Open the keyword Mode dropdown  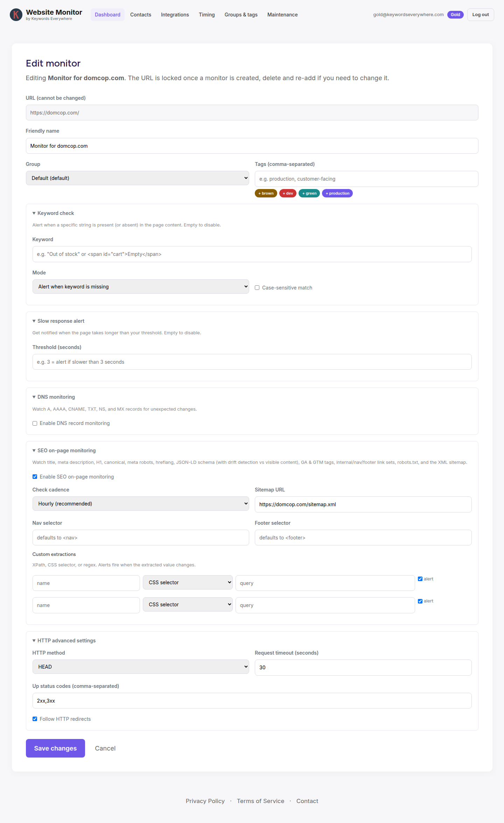tap(141, 287)
